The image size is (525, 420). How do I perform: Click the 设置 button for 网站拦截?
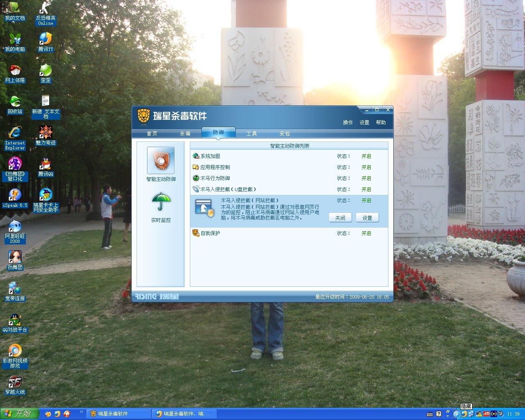pyautogui.click(x=367, y=218)
